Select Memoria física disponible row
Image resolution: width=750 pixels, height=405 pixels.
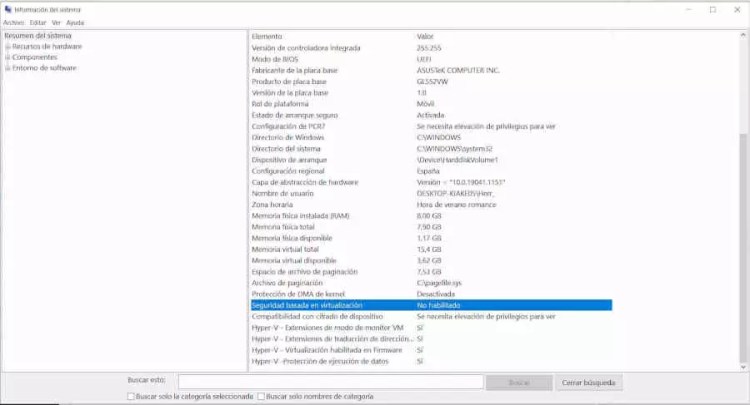pos(431,238)
